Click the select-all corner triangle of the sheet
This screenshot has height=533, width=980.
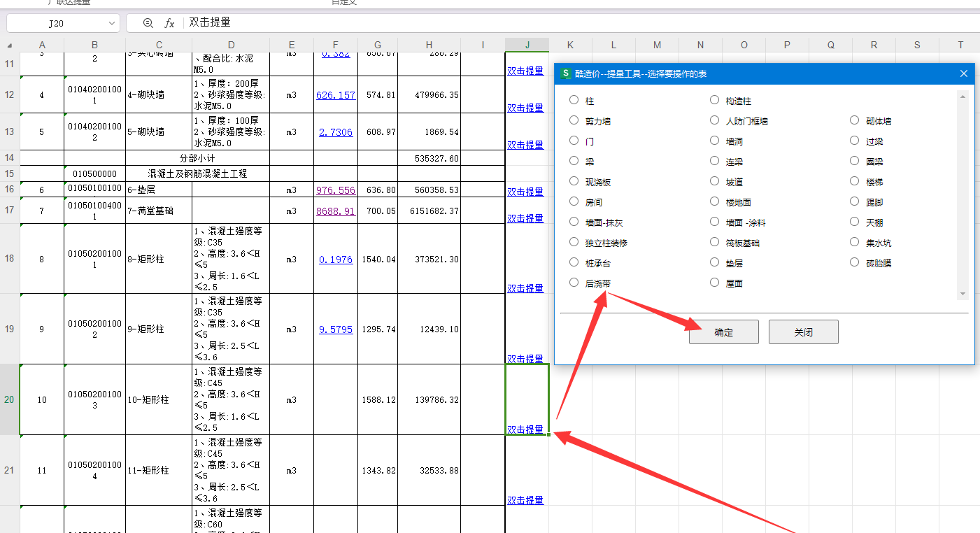tap(9, 45)
